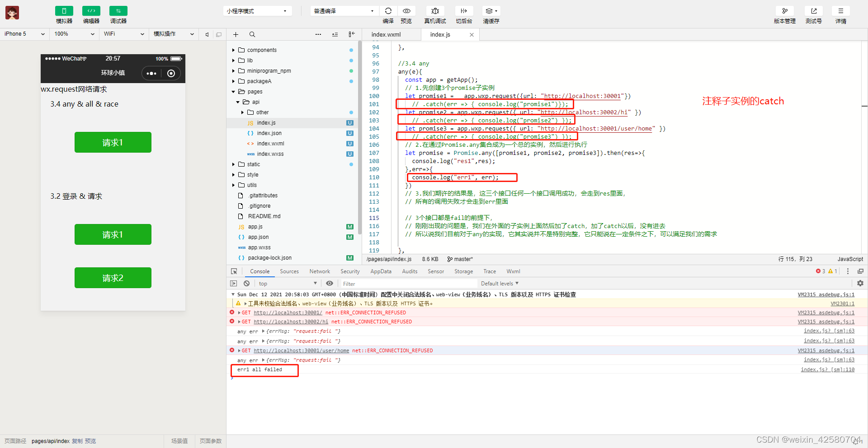Click the simulator capsule close circle icon
Viewport: 868px width, 448px height.
(171, 73)
